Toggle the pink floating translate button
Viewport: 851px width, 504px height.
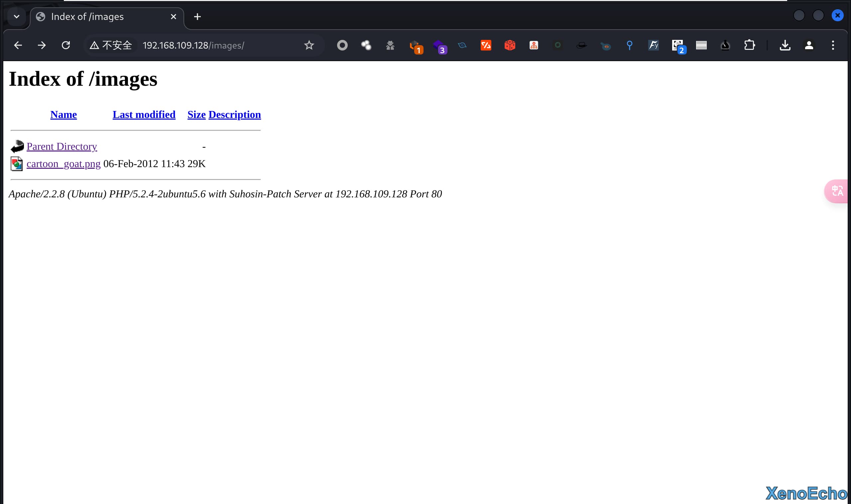(837, 191)
